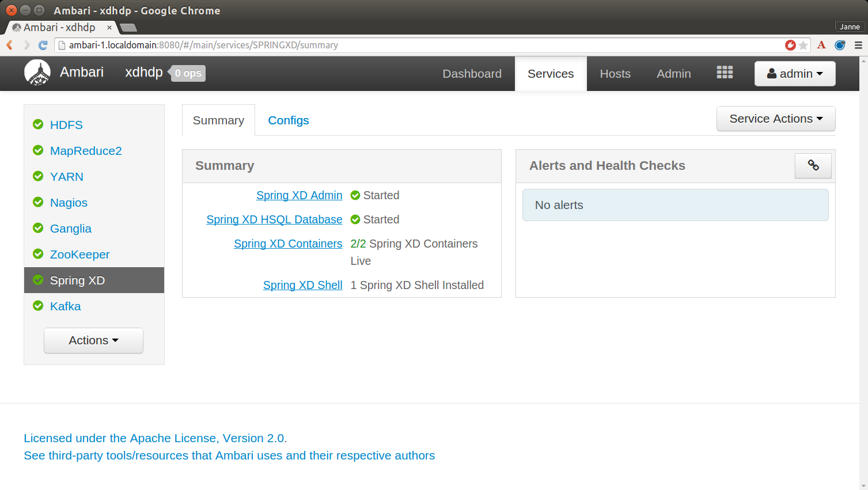The width and height of the screenshot is (868, 490).
Task: Click Spring XD HSQL Database link
Action: pyautogui.click(x=274, y=219)
